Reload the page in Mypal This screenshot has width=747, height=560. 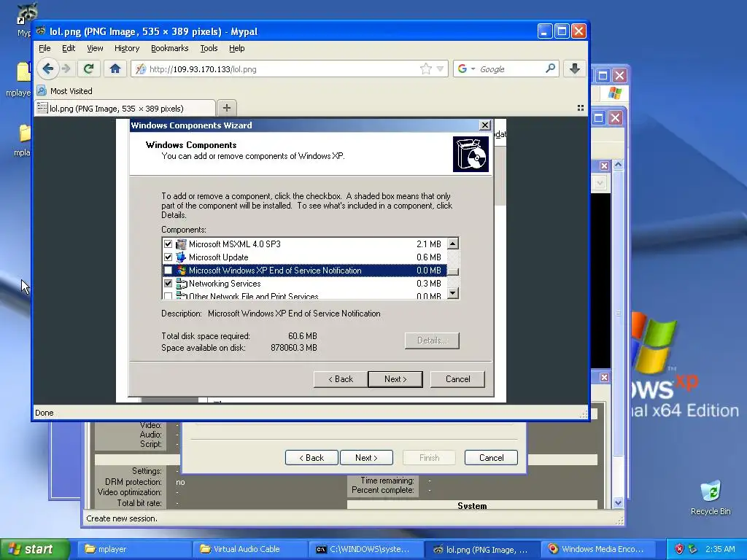point(88,69)
